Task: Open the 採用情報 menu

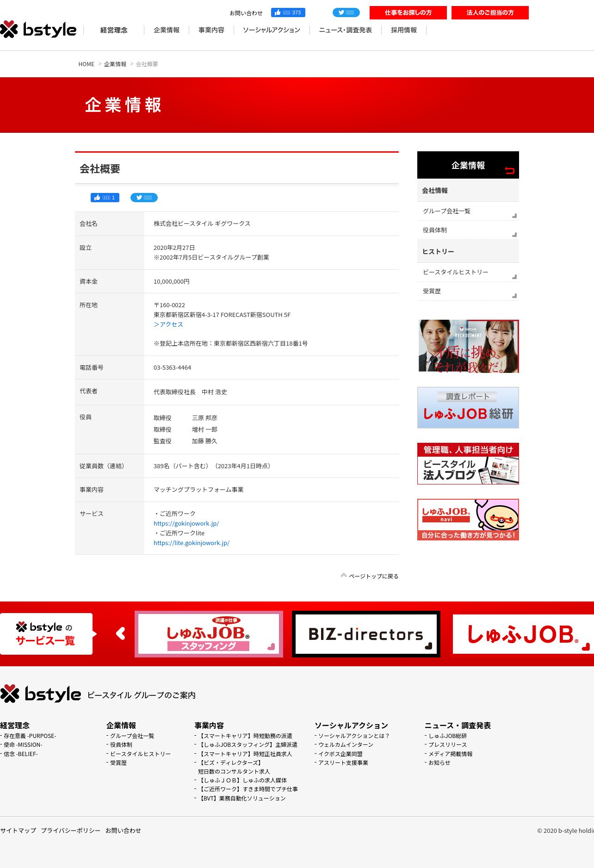Action: pyautogui.click(x=404, y=30)
